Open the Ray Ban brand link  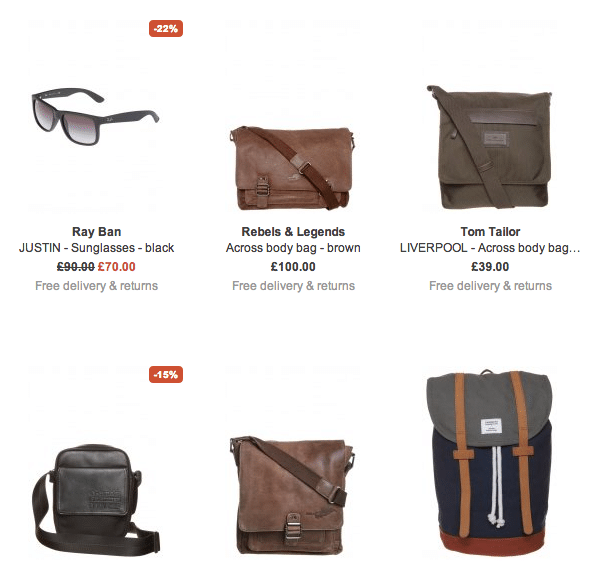pyautogui.click(x=96, y=232)
